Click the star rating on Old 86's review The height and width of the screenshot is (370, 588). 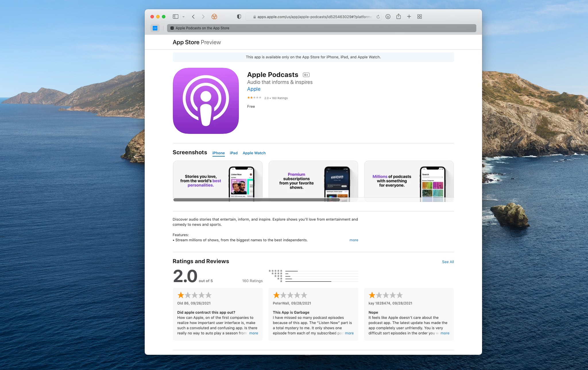click(194, 295)
